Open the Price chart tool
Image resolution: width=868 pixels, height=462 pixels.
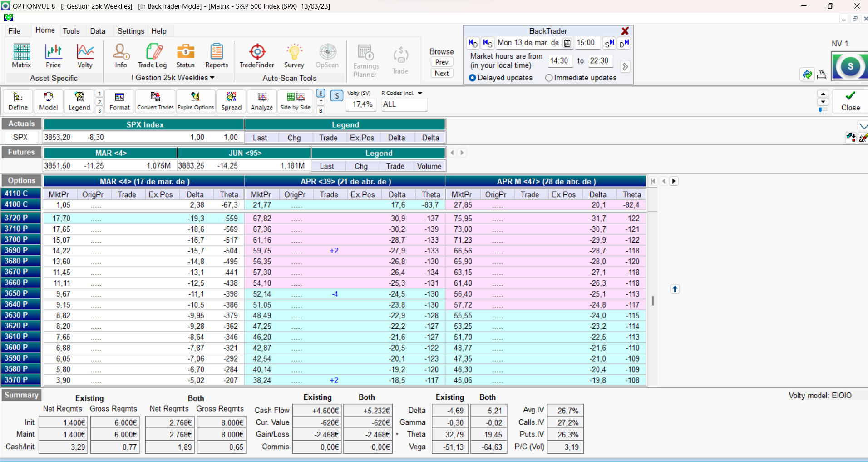(53, 56)
